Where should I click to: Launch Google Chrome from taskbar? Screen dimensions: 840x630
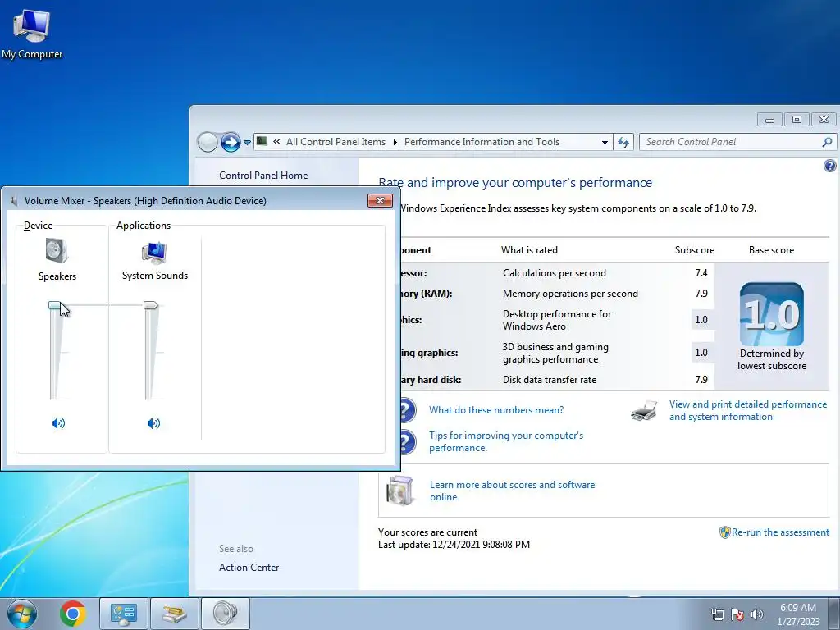(x=73, y=614)
